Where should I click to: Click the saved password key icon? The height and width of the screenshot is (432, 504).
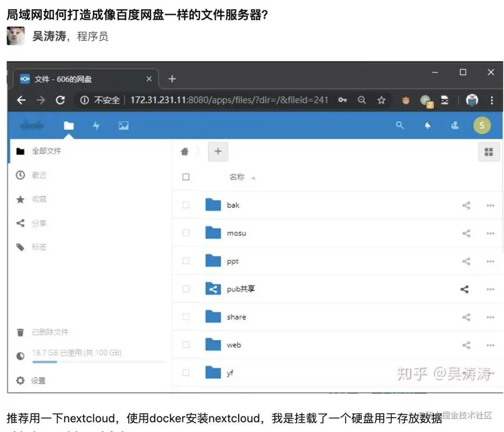click(343, 100)
